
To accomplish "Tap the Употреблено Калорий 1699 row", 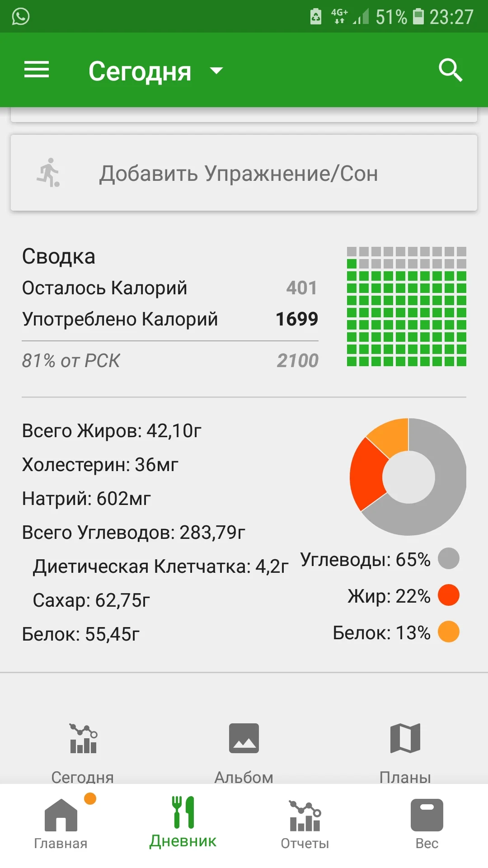I will coord(170,319).
